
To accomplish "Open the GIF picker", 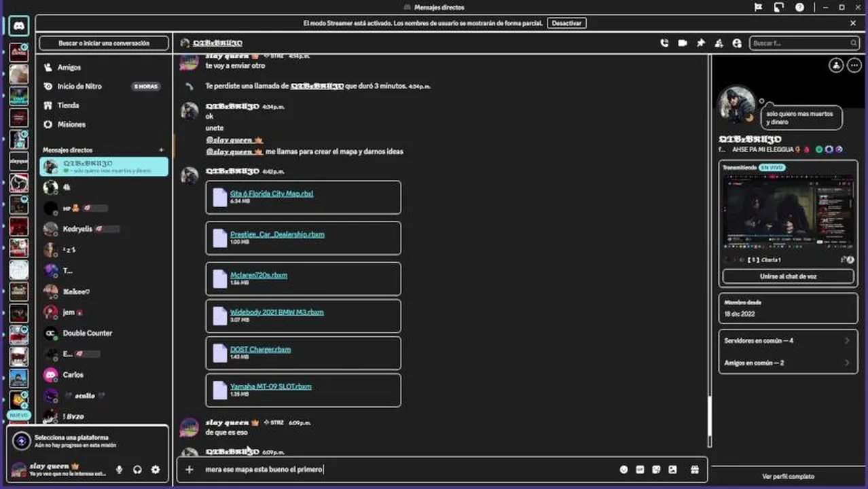I will [640, 469].
